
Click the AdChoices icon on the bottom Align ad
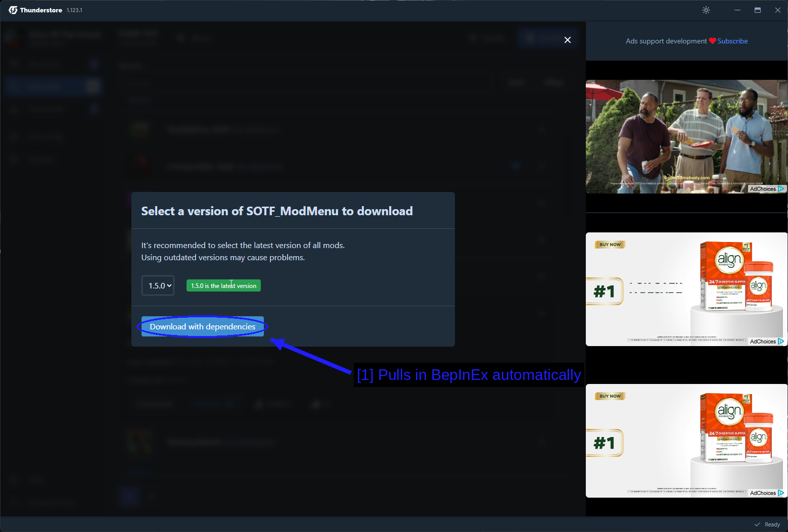(781, 493)
